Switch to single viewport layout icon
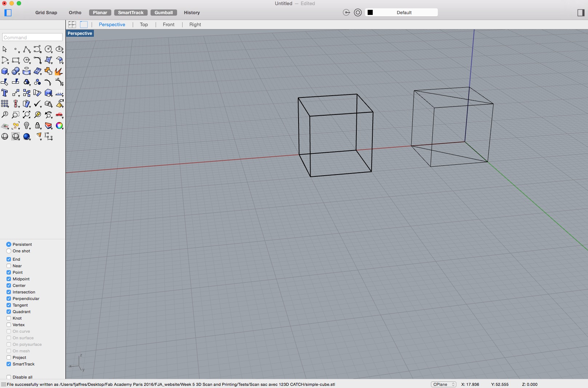588x388 pixels. (x=84, y=24)
